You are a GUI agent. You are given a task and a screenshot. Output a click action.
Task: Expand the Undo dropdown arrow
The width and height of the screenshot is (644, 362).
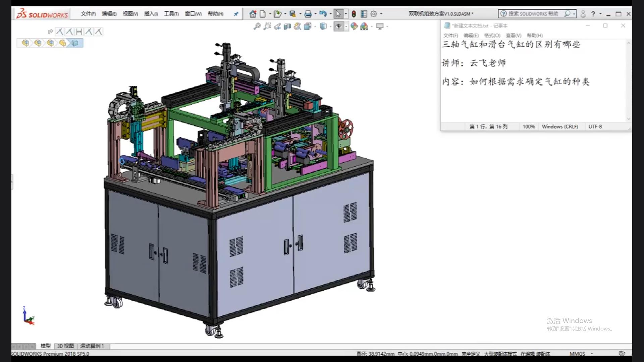tap(330, 14)
